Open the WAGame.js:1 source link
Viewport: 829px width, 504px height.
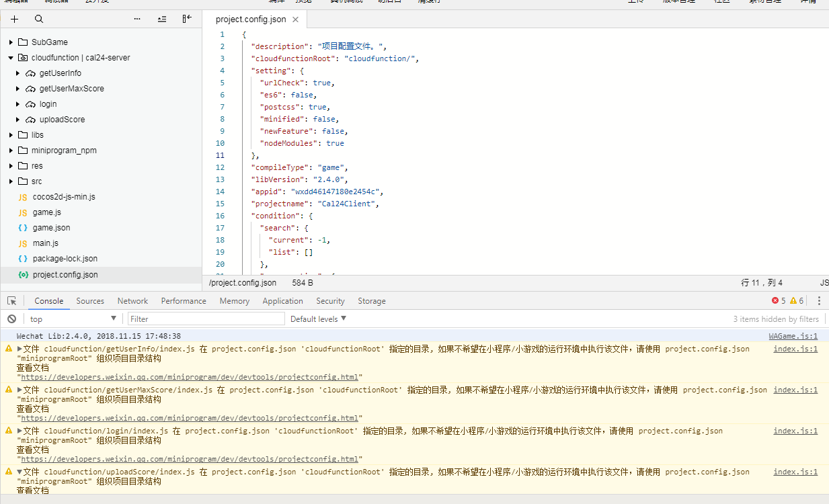pyautogui.click(x=793, y=336)
